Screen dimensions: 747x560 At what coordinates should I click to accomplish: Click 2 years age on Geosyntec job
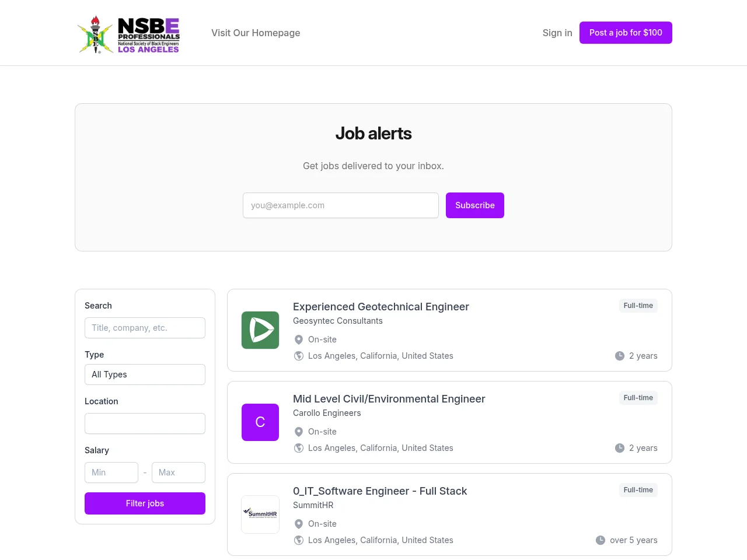[x=643, y=356]
